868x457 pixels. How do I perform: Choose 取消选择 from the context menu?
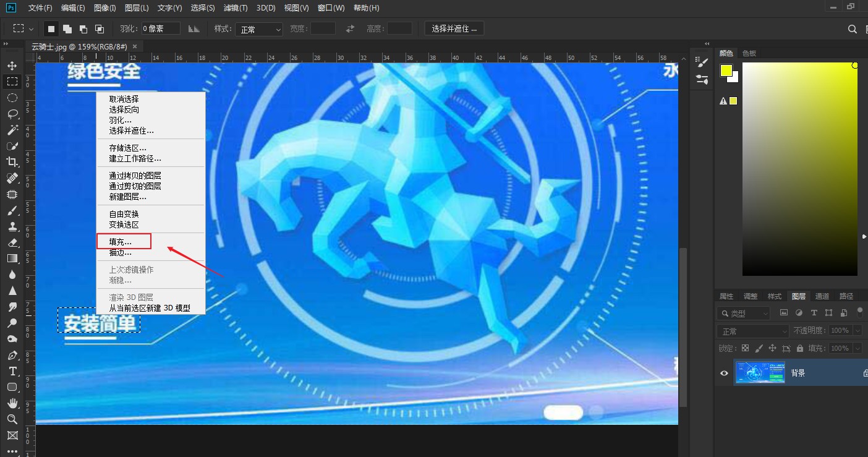[124, 99]
